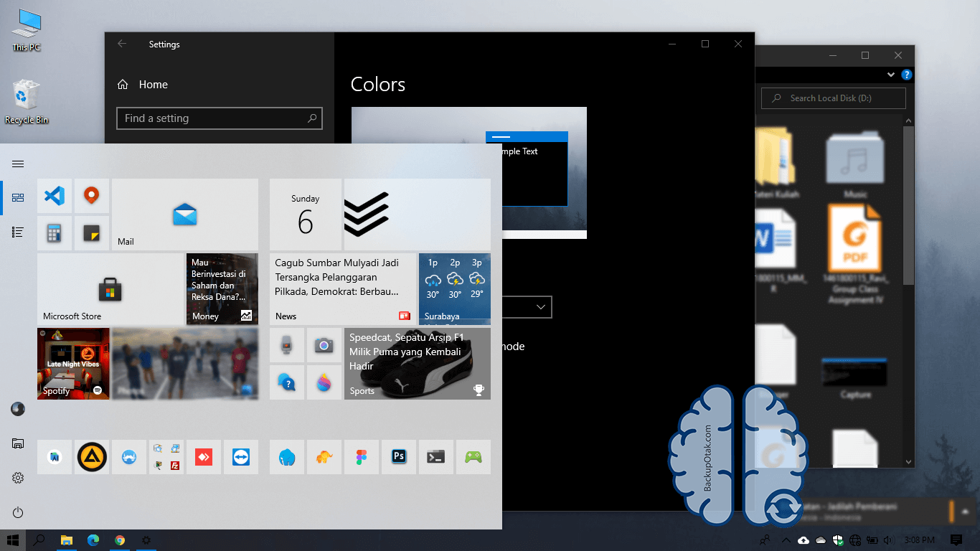The height and width of the screenshot is (551, 980).
Task: Launch the Paint 3D tile
Action: [324, 382]
